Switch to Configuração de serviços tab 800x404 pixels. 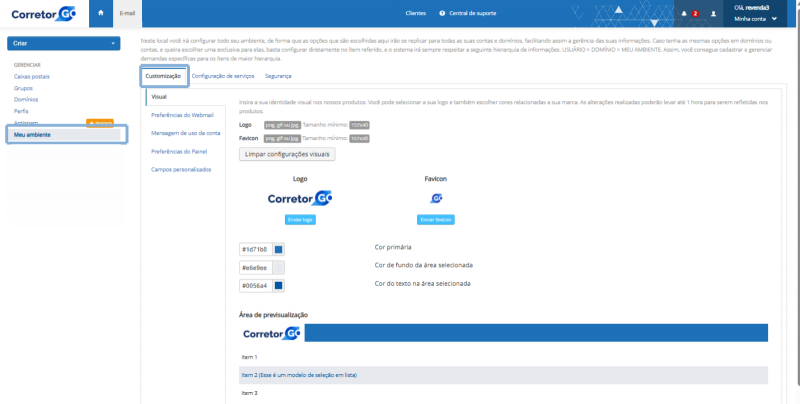pyautogui.click(x=223, y=76)
